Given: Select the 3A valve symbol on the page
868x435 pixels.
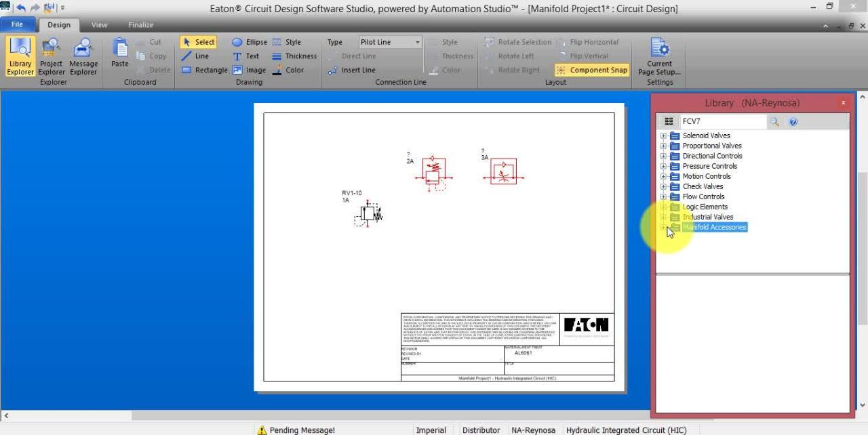Looking at the screenshot, I should click(503, 171).
